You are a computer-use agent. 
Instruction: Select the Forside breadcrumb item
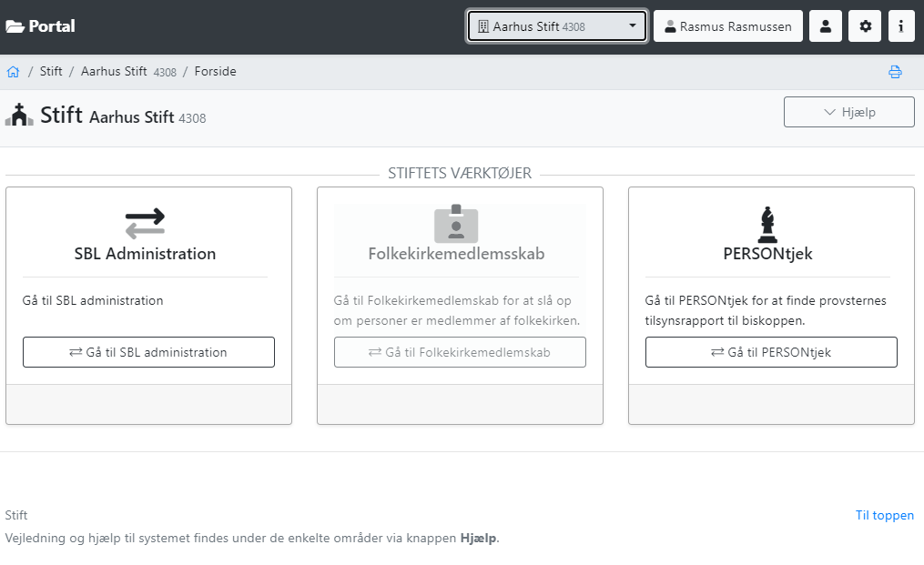point(215,71)
